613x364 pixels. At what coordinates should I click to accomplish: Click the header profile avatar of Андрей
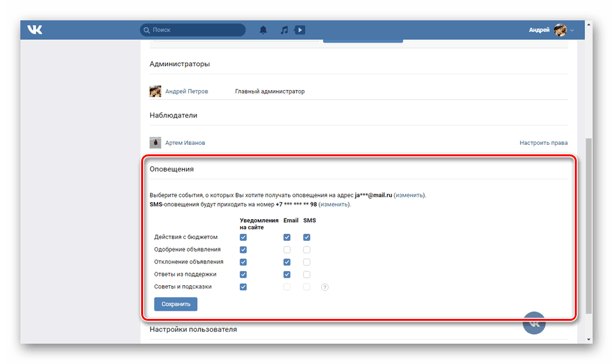(560, 30)
